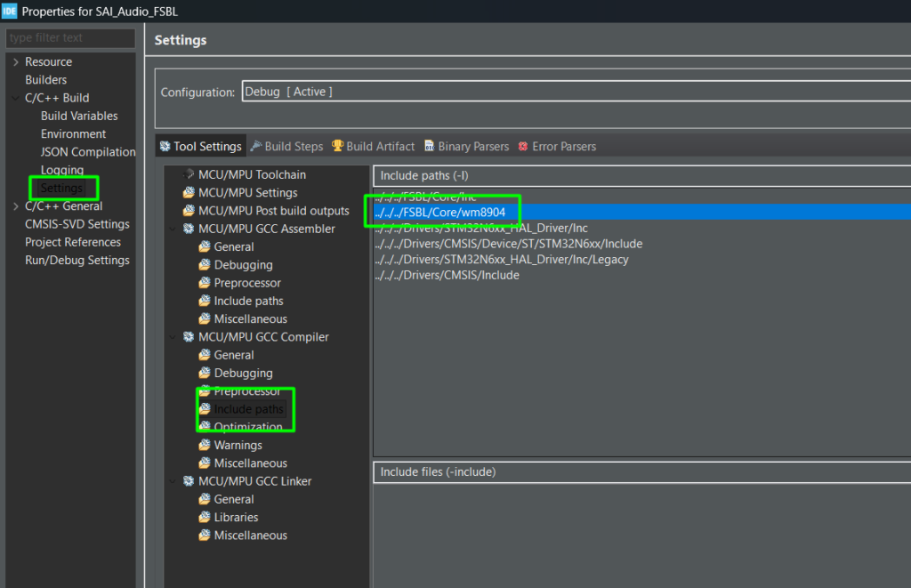The image size is (911, 588).
Task: Click the Error Parsers red icon
Action: (523, 146)
